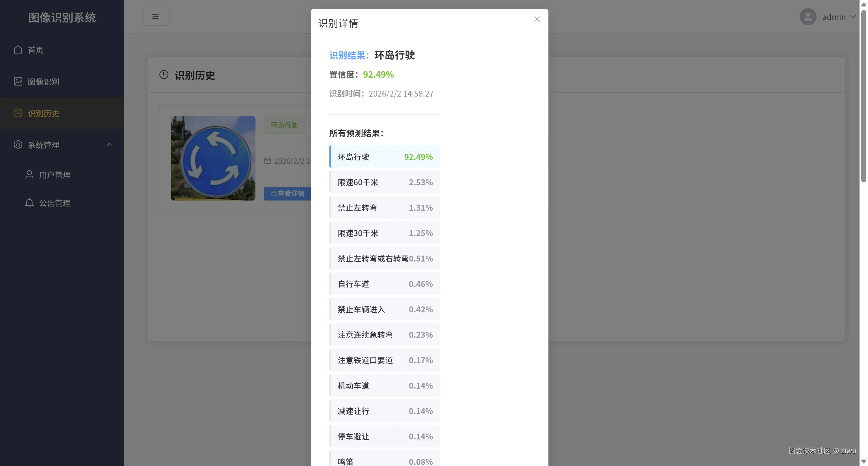Click the clock icon beside the 识别历史 heading
This screenshot has width=868, height=466.
coord(164,74)
